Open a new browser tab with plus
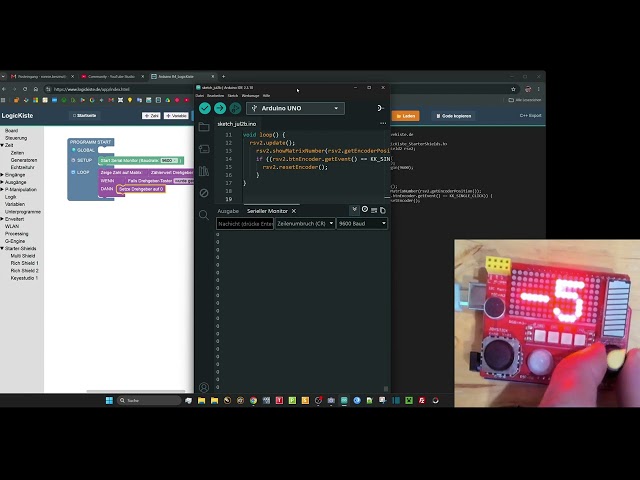The width and height of the screenshot is (640, 480). (x=223, y=76)
